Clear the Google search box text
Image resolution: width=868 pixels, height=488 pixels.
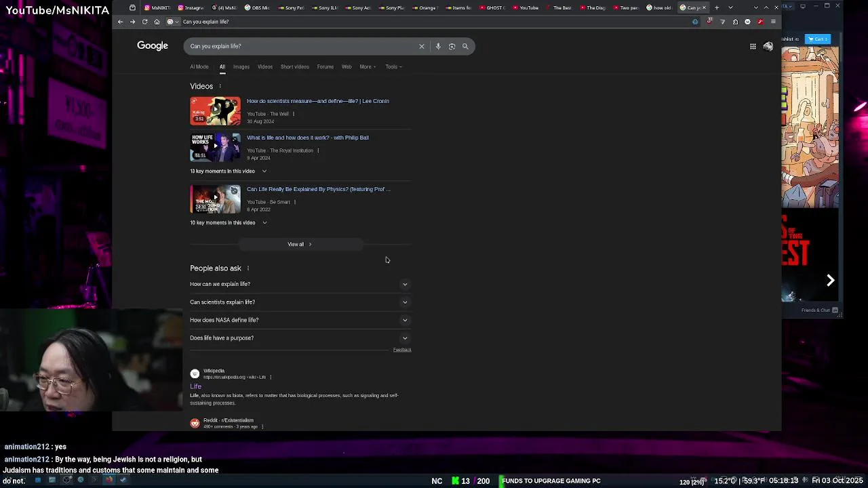pos(421,46)
